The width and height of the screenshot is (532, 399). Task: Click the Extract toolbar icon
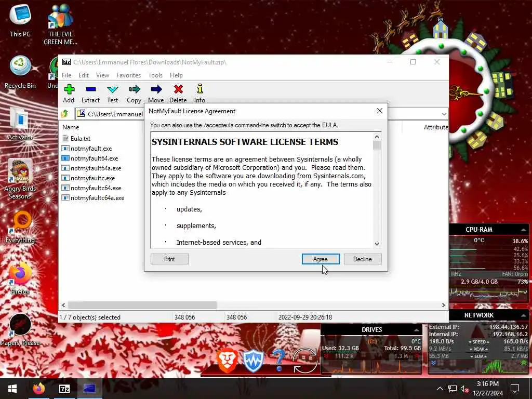[90, 94]
